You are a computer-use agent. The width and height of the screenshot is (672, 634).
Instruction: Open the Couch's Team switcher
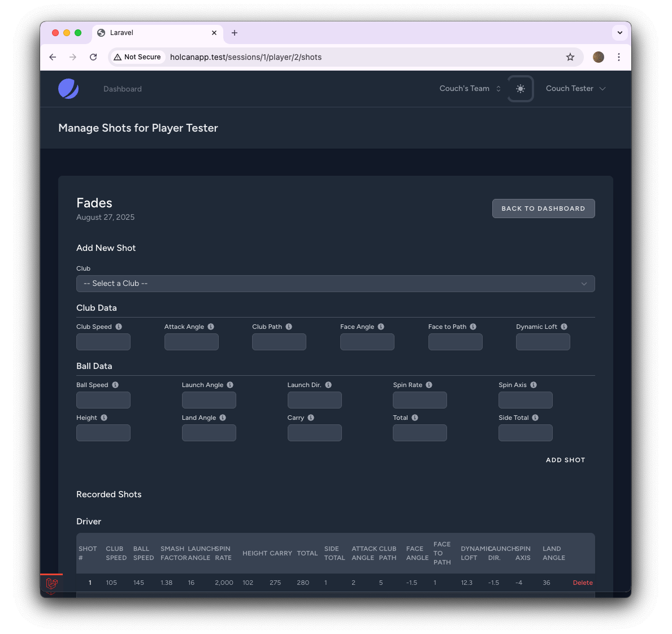(469, 88)
